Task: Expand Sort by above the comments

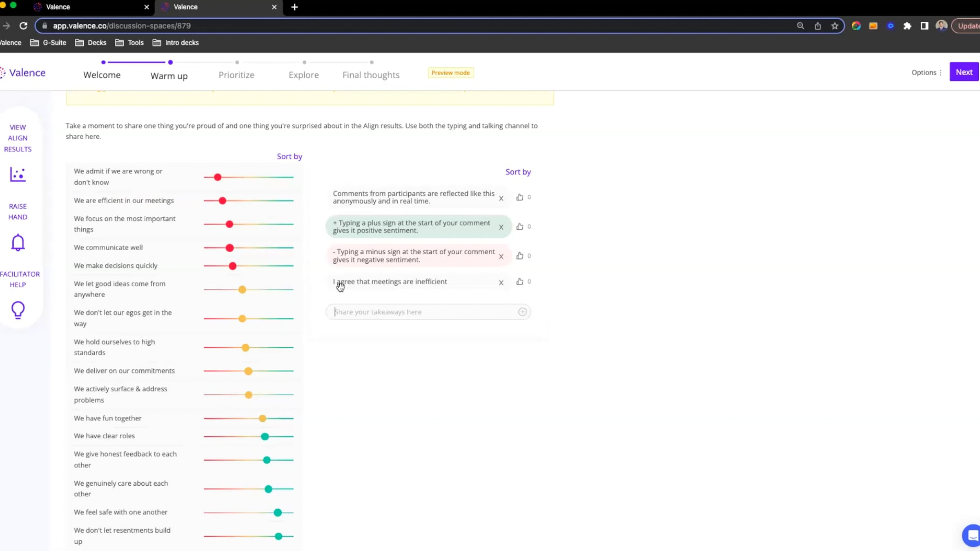Action: click(x=518, y=172)
